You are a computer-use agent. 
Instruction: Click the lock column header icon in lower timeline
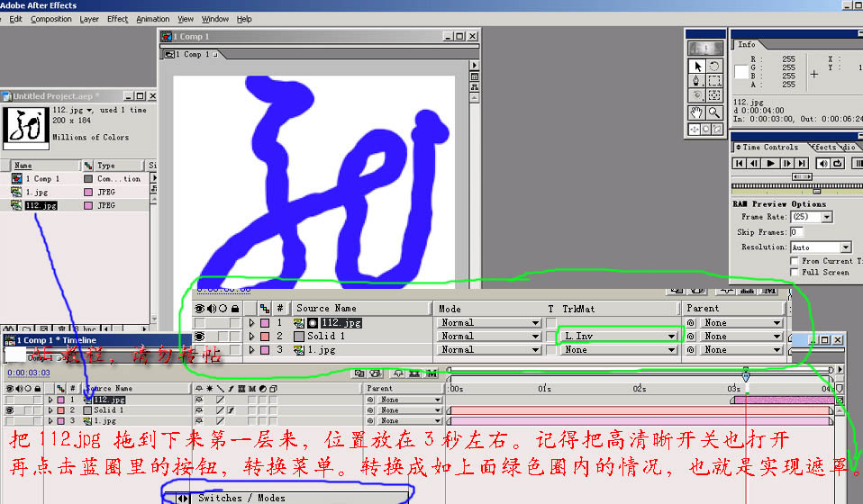point(38,389)
